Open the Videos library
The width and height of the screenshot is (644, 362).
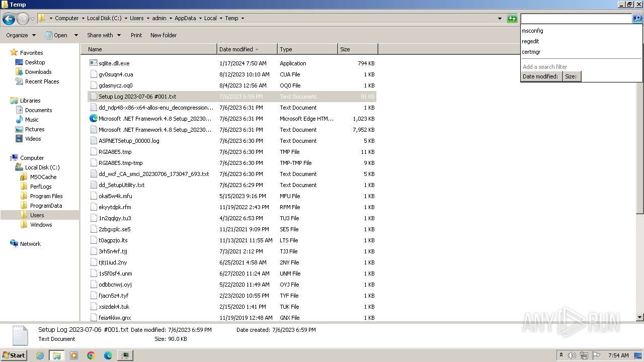pyautogui.click(x=33, y=139)
